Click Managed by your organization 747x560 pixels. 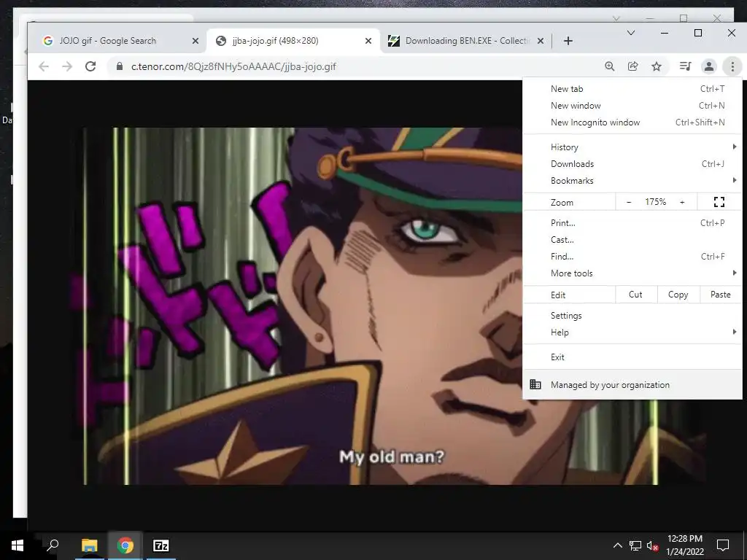coord(632,385)
